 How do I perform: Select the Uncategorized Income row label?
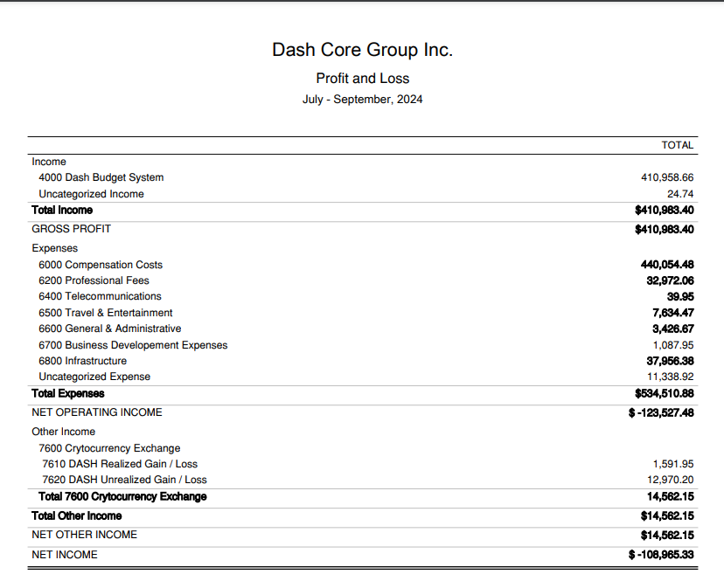(92, 194)
